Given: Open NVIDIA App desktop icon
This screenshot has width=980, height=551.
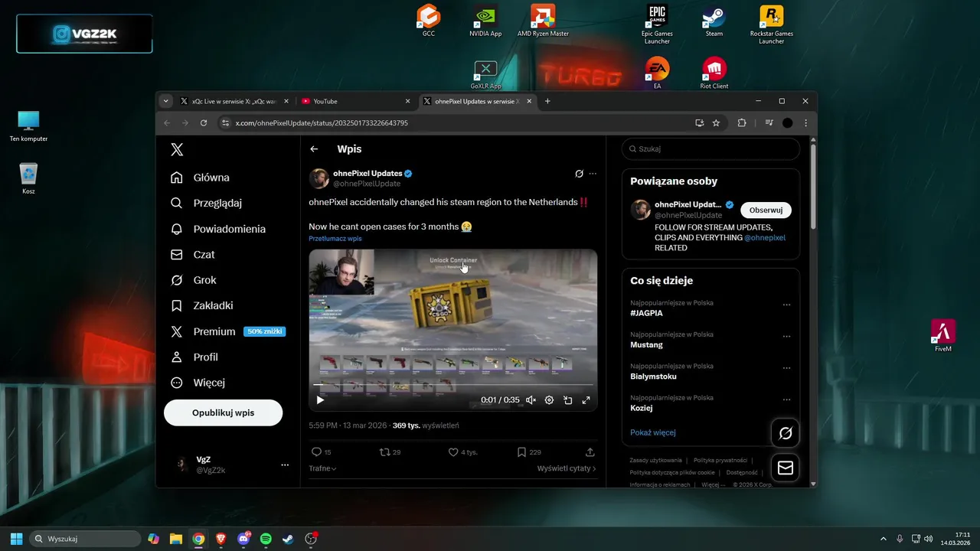Looking at the screenshot, I should (x=485, y=21).
